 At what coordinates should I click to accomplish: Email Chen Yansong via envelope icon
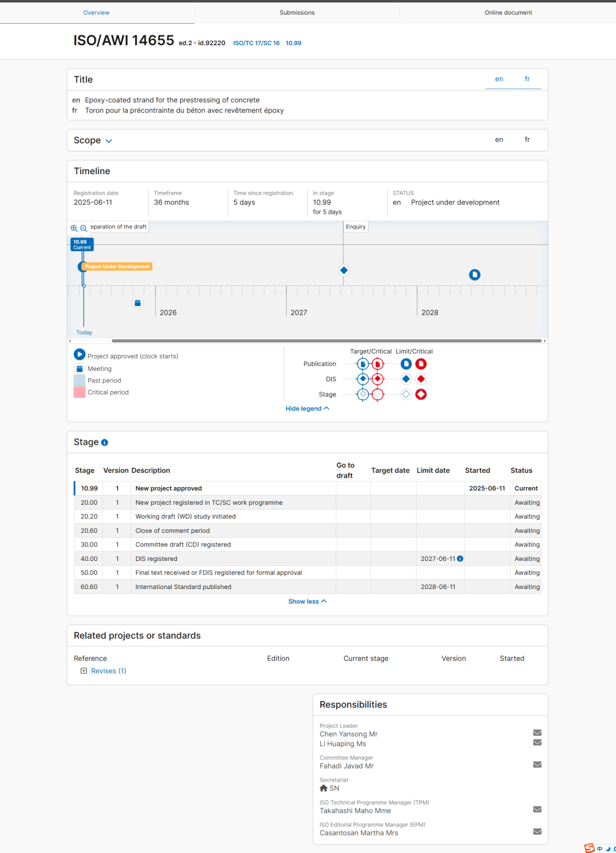pyautogui.click(x=537, y=733)
